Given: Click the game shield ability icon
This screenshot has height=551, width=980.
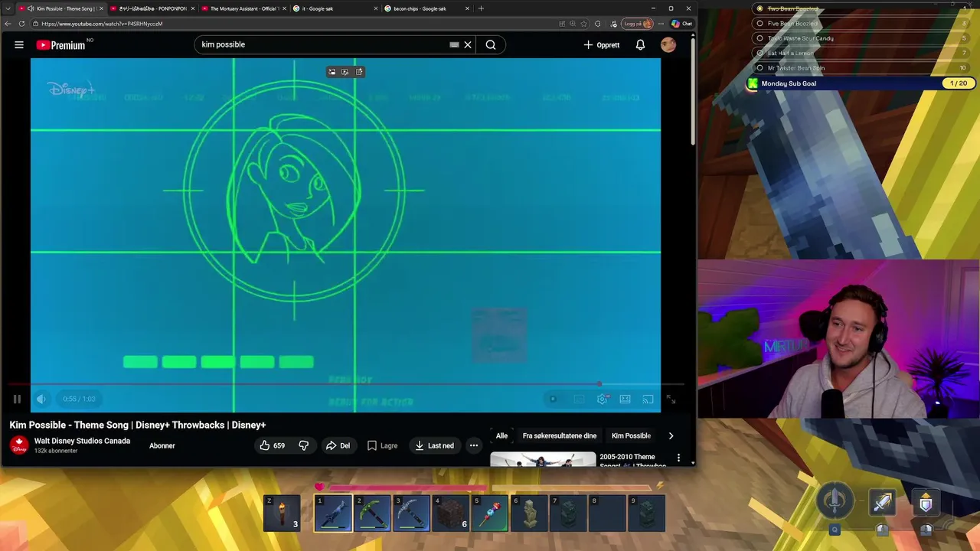Looking at the screenshot, I should (926, 503).
